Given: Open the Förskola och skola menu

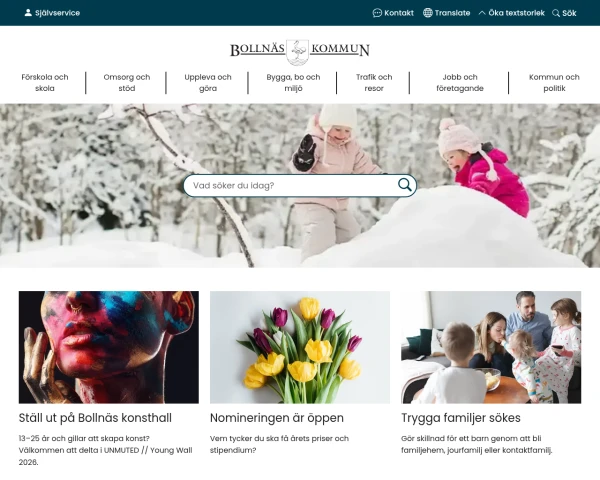Looking at the screenshot, I should (x=45, y=83).
